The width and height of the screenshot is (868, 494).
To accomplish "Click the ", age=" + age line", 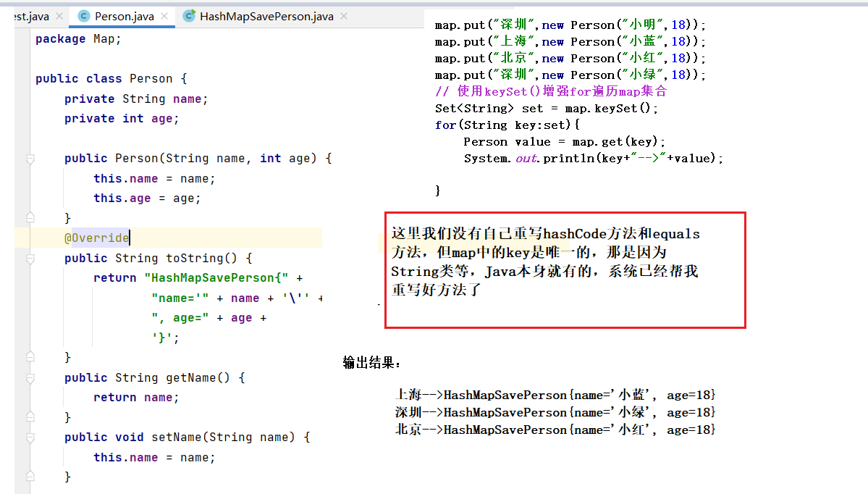I will [208, 318].
